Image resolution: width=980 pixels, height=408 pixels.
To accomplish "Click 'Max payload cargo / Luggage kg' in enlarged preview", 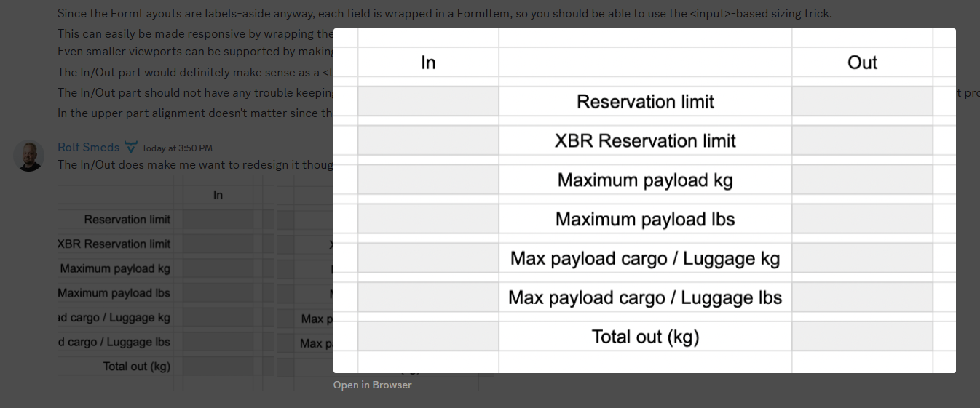I will tap(645, 258).
